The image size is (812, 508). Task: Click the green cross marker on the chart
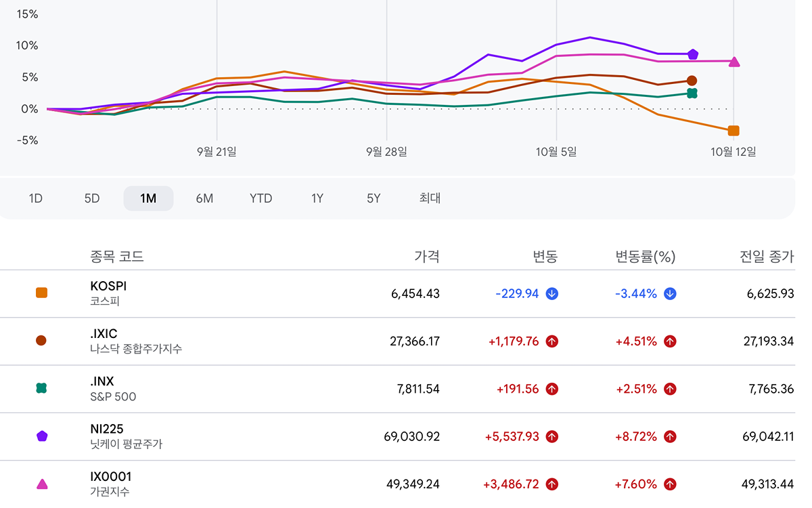tap(692, 93)
